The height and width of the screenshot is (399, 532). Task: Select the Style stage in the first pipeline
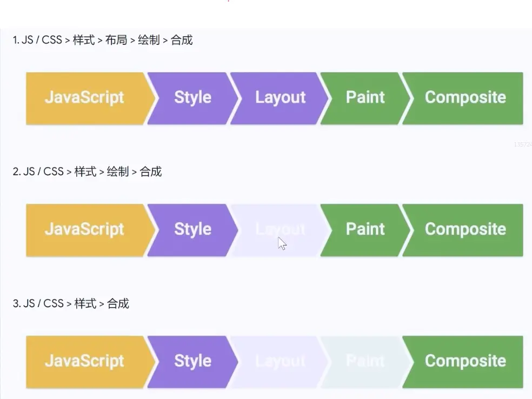coord(192,98)
